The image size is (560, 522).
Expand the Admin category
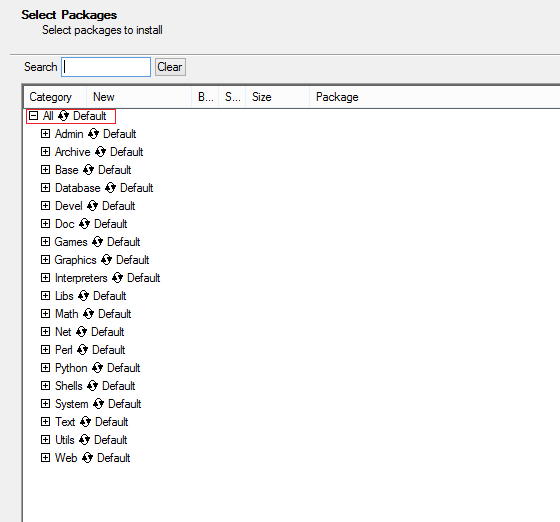coord(45,134)
